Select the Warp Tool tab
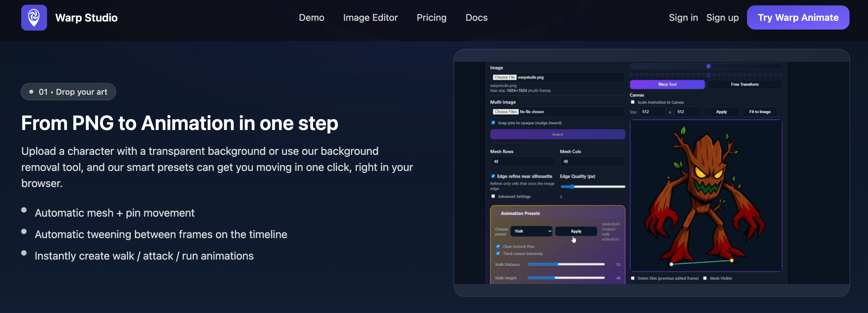The height and width of the screenshot is (313, 868). pos(667,85)
